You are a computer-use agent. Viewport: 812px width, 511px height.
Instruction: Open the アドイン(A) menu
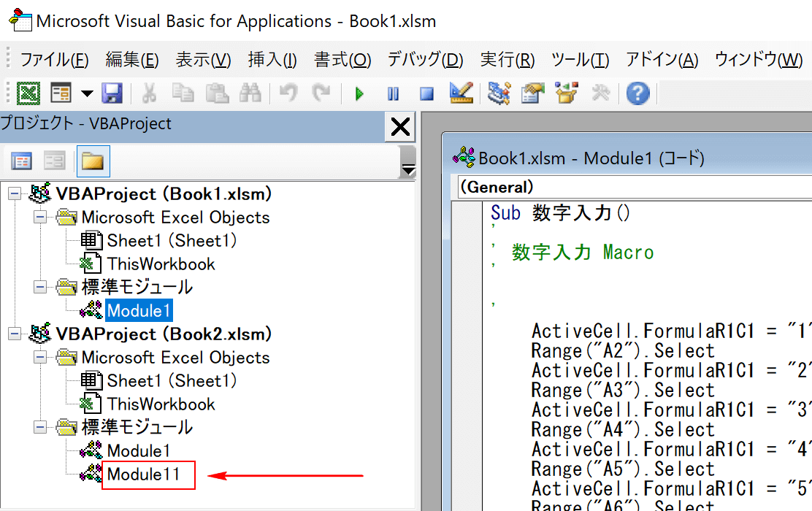pos(662,60)
